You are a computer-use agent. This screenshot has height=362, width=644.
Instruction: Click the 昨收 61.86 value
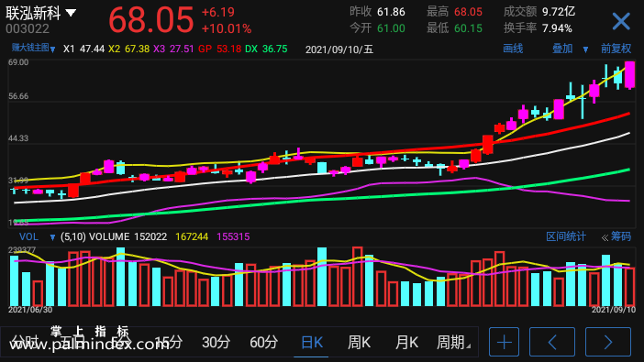pos(377,12)
